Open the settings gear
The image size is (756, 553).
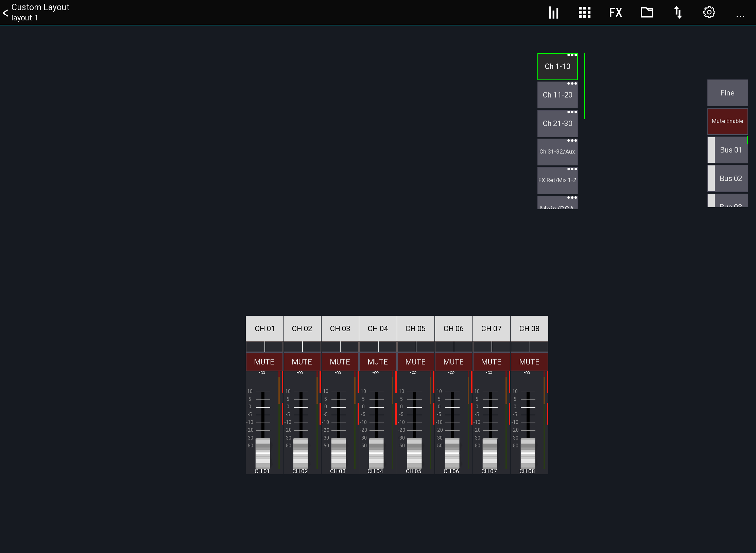[x=709, y=13]
